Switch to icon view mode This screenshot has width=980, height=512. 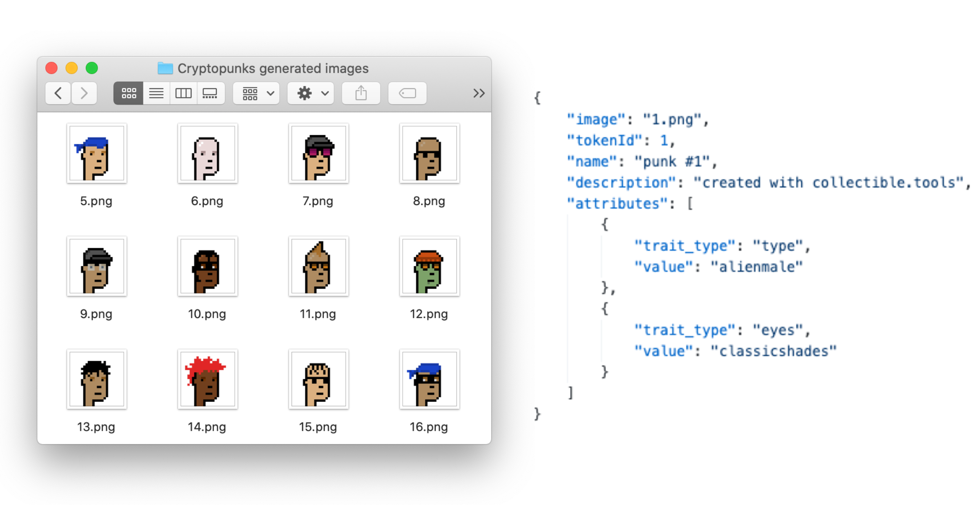129,93
